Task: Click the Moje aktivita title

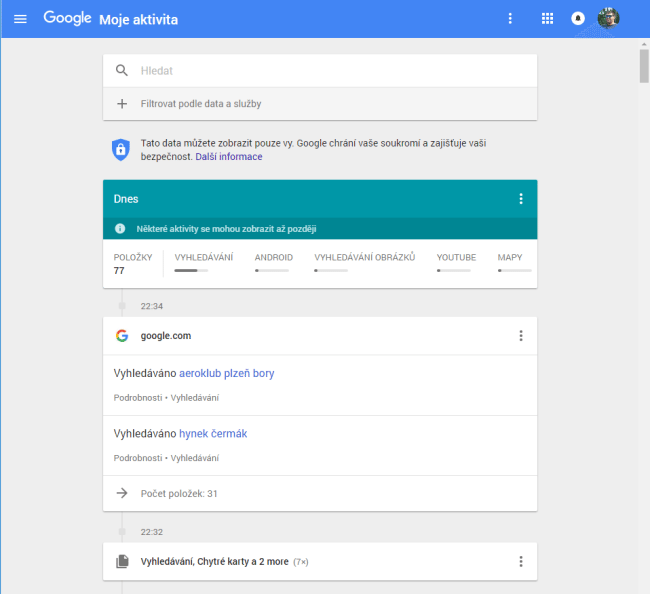Action: pos(138,19)
